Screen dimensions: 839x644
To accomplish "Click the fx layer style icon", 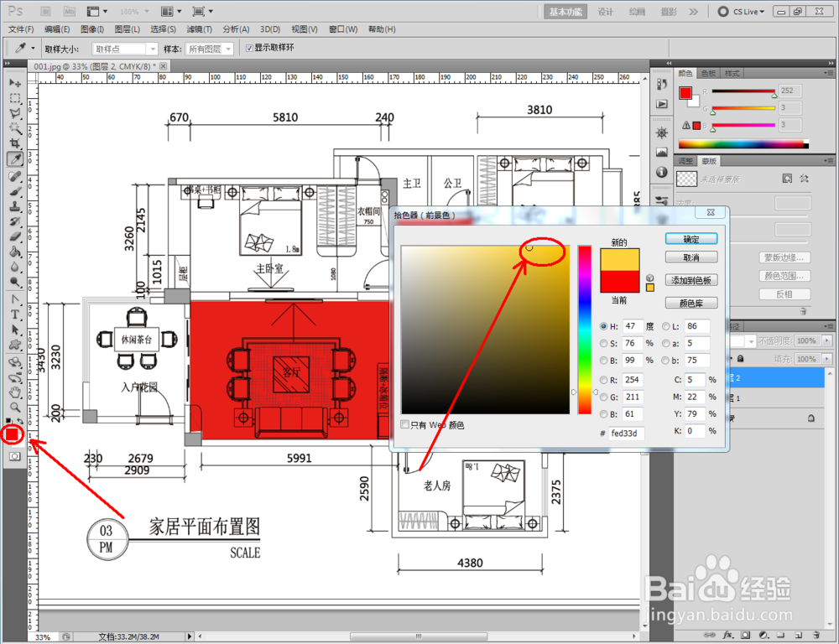I will pyautogui.click(x=727, y=635).
